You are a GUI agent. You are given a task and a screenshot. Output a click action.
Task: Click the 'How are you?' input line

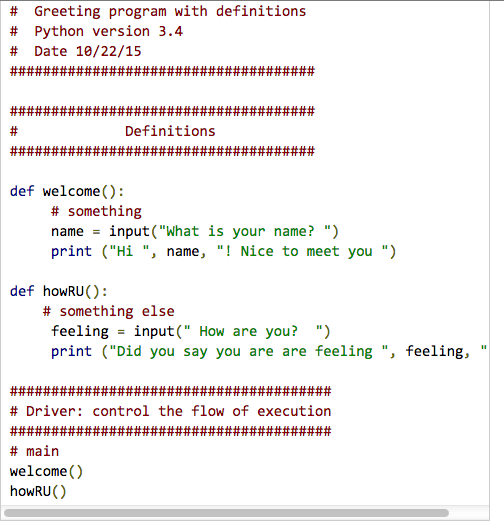pos(190,332)
